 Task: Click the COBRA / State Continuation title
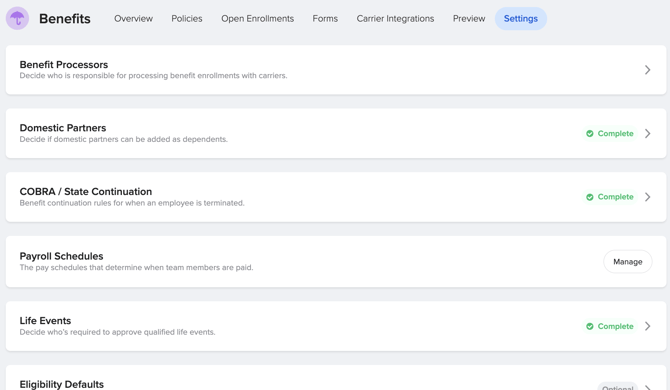pos(86,191)
